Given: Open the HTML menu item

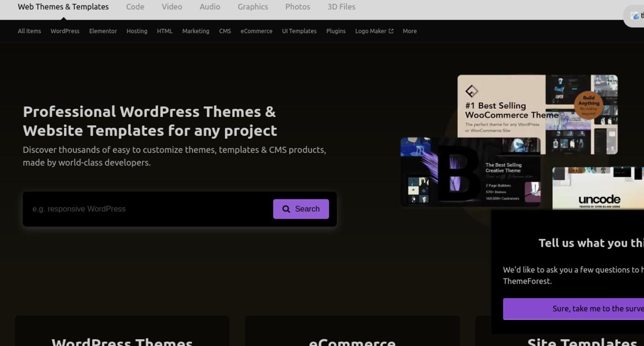Looking at the screenshot, I should [165, 31].
